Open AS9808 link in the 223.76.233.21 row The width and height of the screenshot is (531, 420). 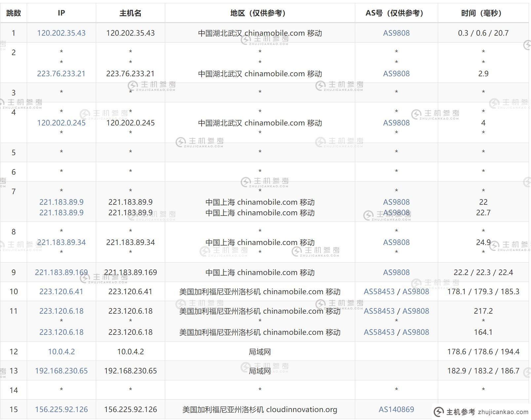(x=396, y=74)
